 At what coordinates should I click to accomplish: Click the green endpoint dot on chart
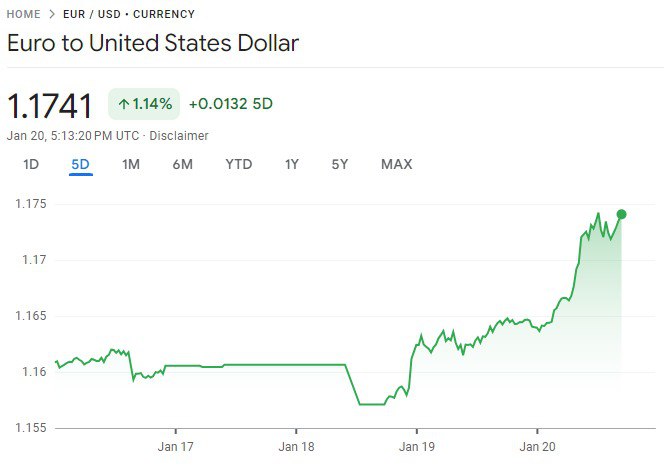tap(621, 214)
